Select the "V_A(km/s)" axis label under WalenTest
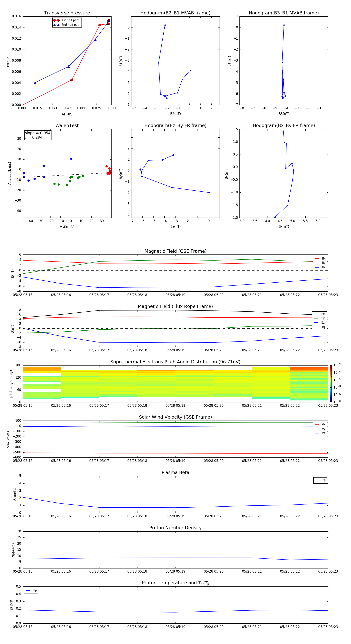351x644 pixels. point(67,227)
